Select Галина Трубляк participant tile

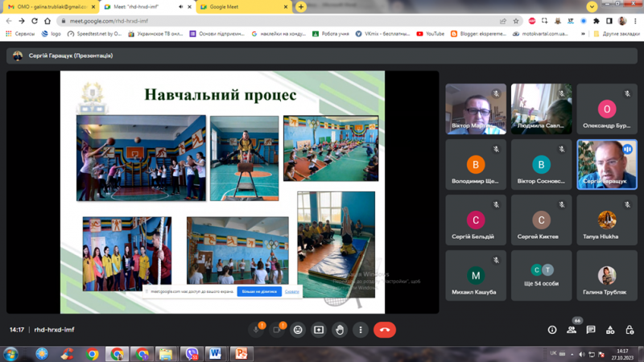(x=607, y=275)
